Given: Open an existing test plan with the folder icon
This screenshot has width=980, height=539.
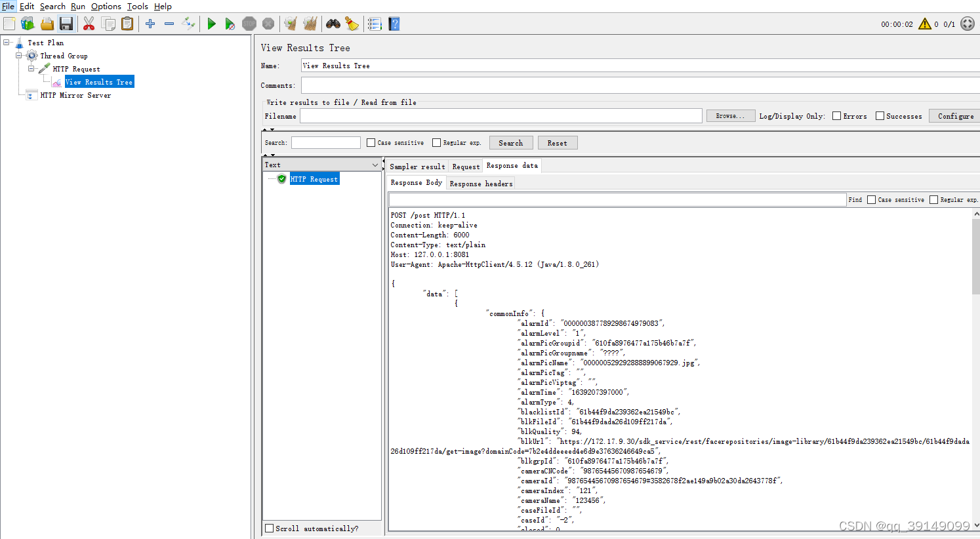Looking at the screenshot, I should [47, 23].
